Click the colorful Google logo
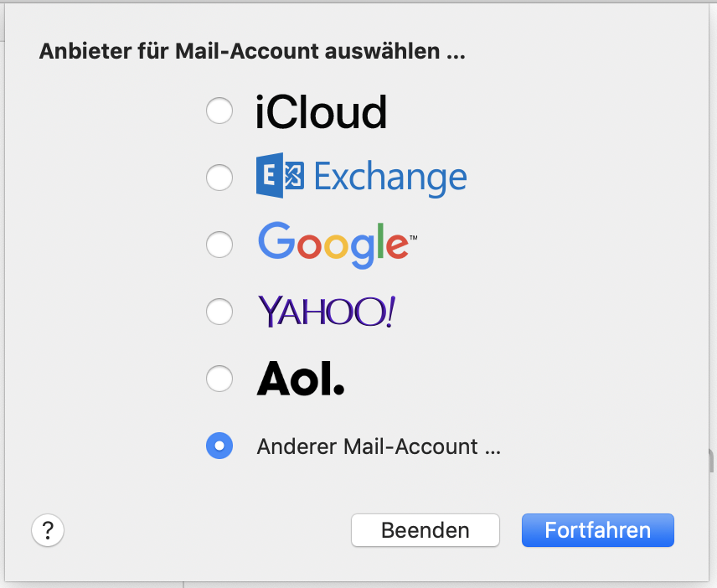717x588 pixels. click(333, 244)
